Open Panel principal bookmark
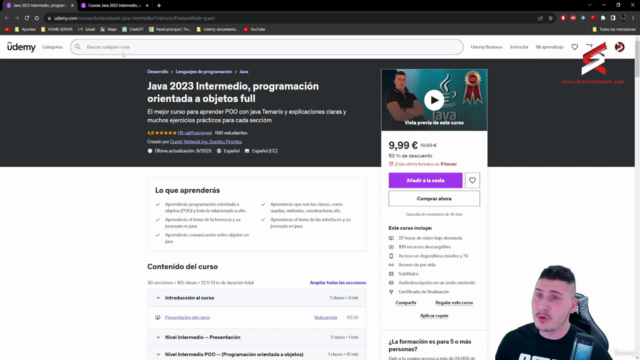640x360 pixels. pyautogui.click(x=170, y=29)
